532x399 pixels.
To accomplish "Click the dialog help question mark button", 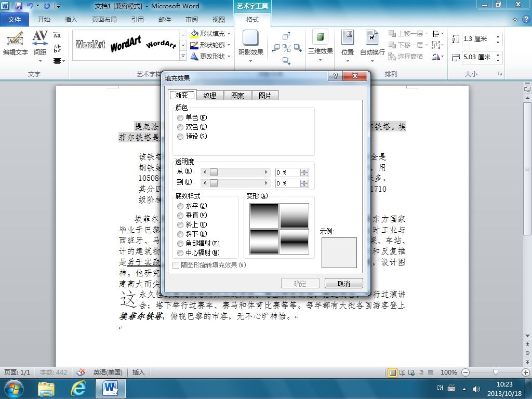I will [x=336, y=76].
